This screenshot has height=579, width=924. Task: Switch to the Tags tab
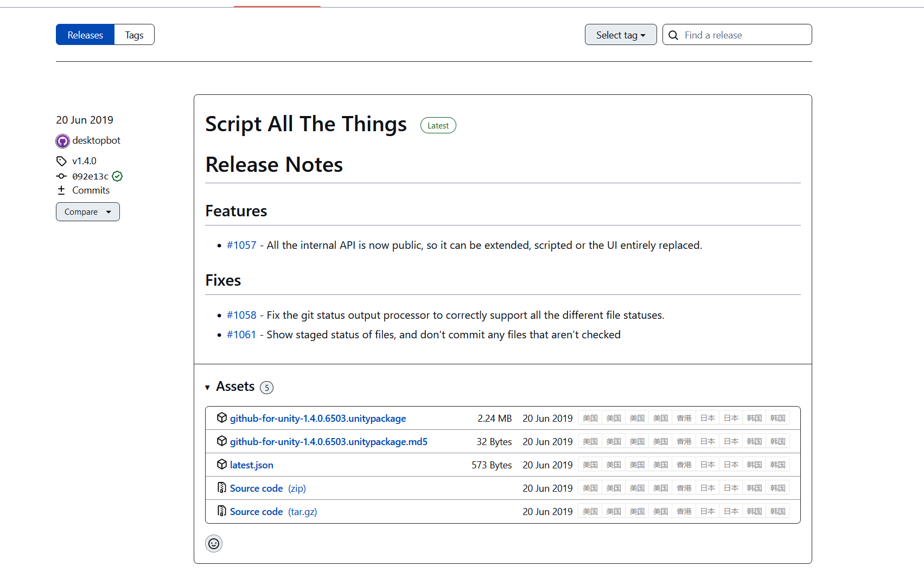click(x=134, y=35)
